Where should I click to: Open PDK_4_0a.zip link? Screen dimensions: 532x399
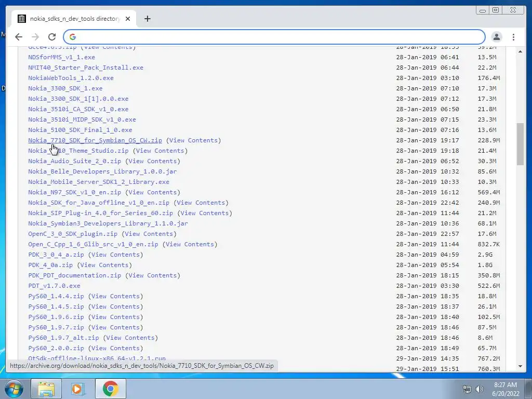click(50, 265)
